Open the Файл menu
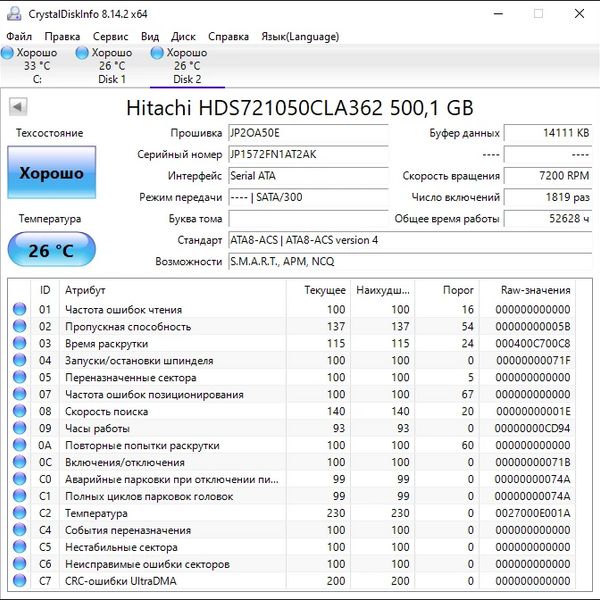 click(19, 36)
